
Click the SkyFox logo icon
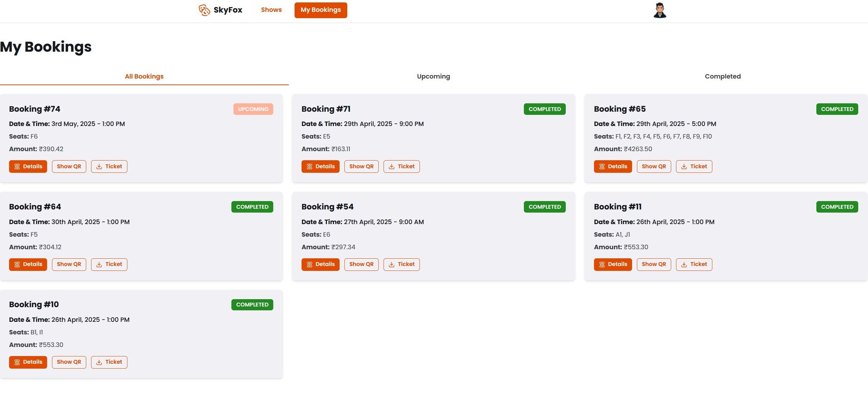tap(204, 10)
